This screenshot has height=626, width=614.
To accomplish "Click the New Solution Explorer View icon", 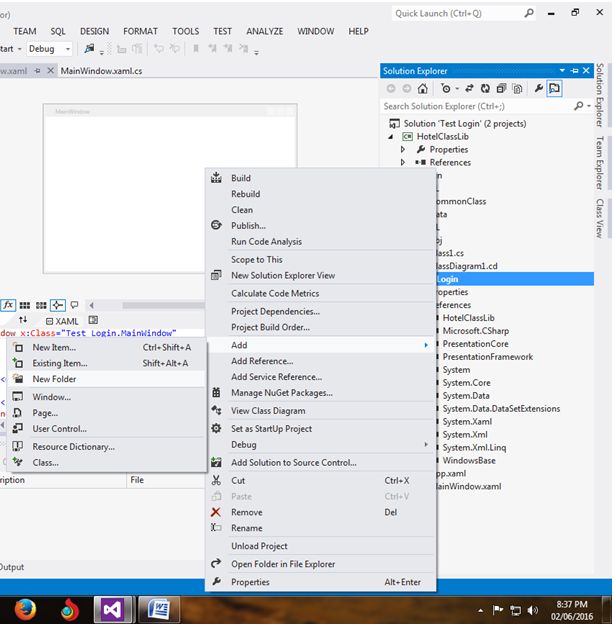I will (216, 275).
